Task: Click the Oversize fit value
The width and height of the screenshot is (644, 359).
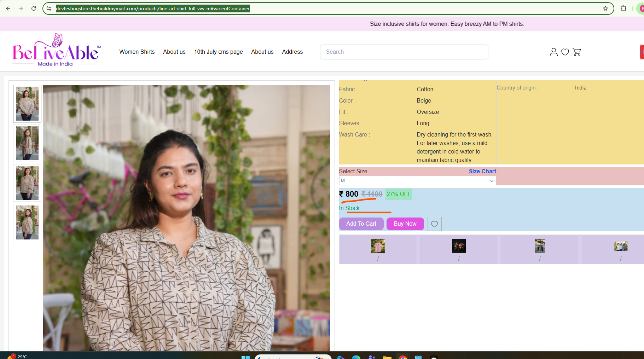Action: (x=428, y=112)
